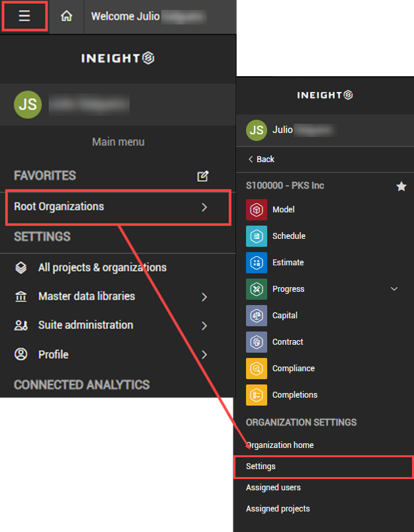
Task: Select Settings under Organization Settings
Action: pyautogui.click(x=261, y=466)
